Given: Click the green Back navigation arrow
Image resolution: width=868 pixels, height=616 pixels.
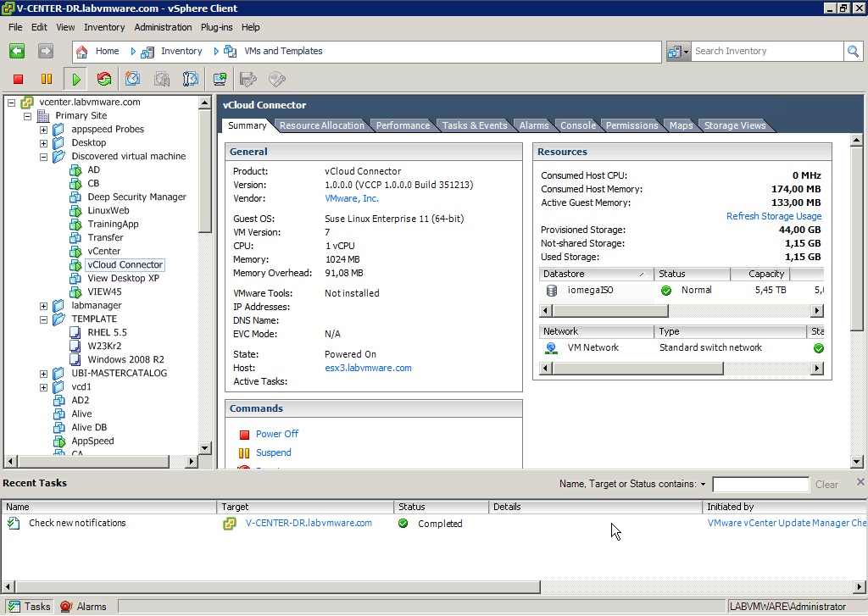Looking at the screenshot, I should [17, 51].
